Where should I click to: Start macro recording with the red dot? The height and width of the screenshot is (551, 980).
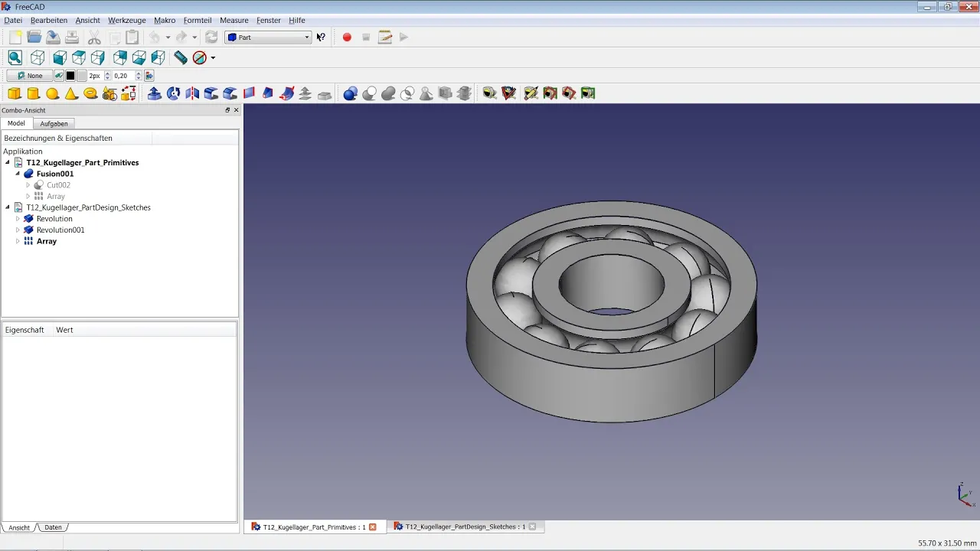click(347, 37)
